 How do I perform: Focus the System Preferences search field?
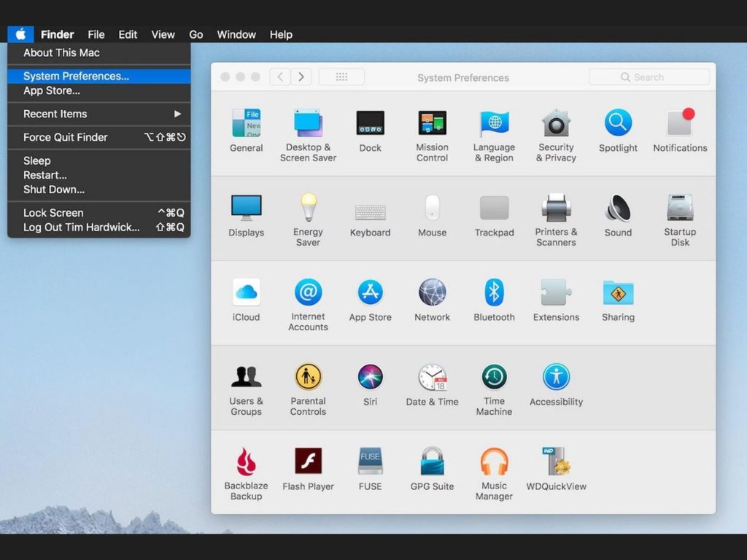click(649, 77)
